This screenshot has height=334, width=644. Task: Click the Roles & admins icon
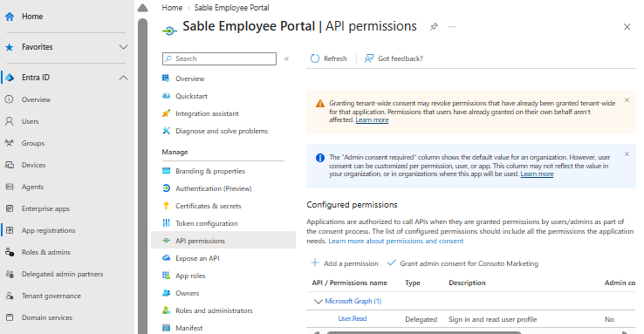pos(10,252)
